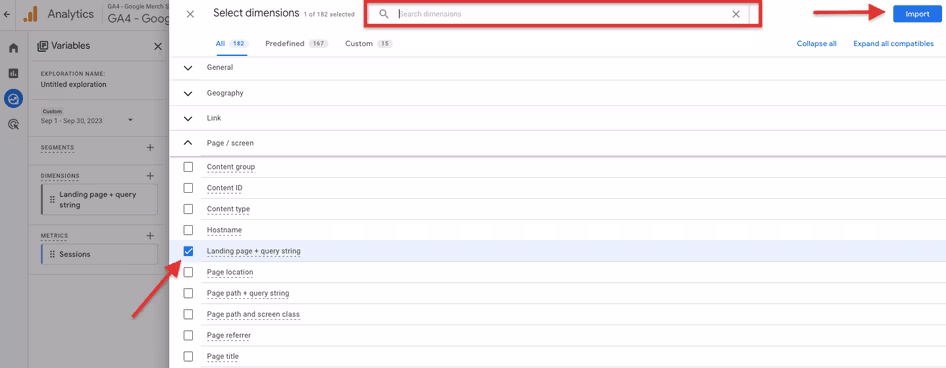Add a new dimension with plus
The height and width of the screenshot is (368, 946).
point(150,176)
